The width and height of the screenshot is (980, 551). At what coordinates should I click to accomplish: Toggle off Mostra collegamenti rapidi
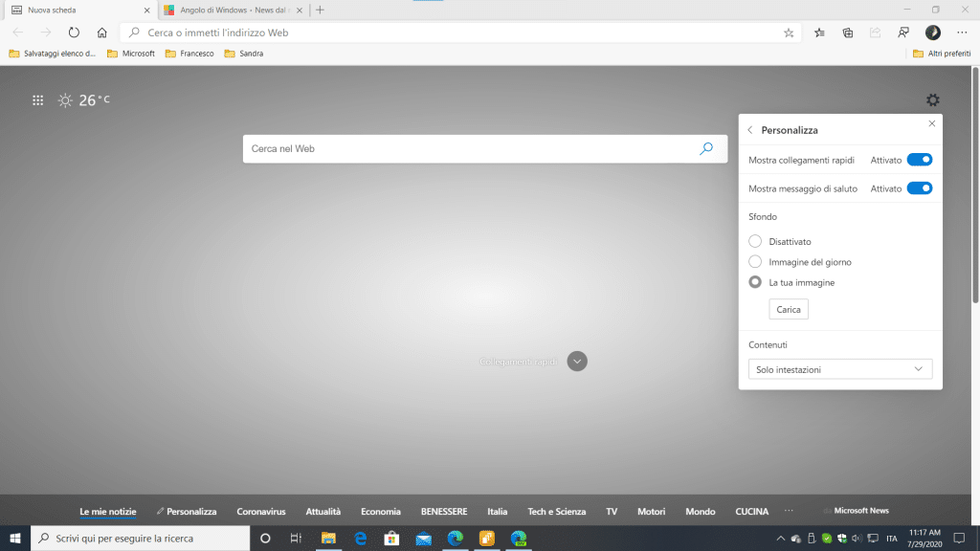(919, 160)
